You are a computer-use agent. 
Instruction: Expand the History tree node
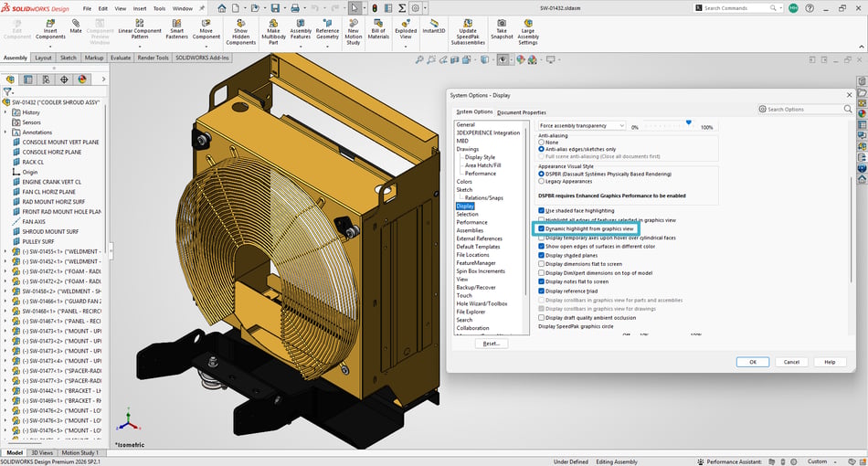[x=5, y=112]
